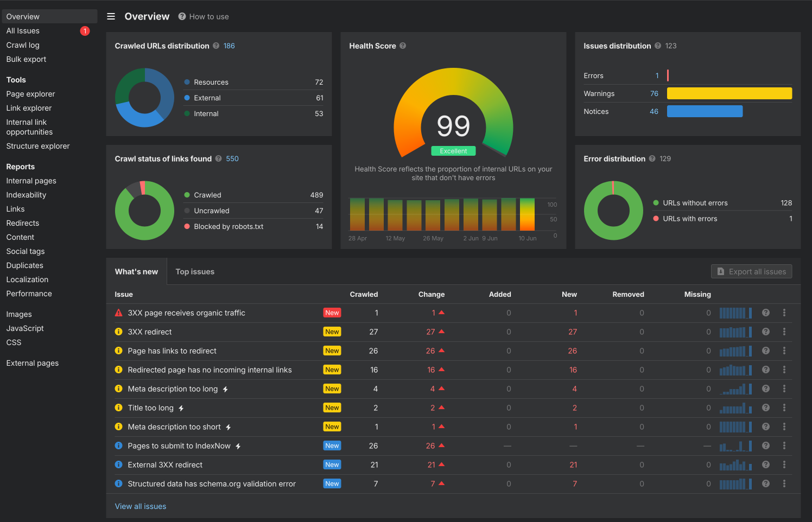Screen dimensions: 812x522
Task: Open more options for 3XX page receives organic traffic
Action: [784, 313]
